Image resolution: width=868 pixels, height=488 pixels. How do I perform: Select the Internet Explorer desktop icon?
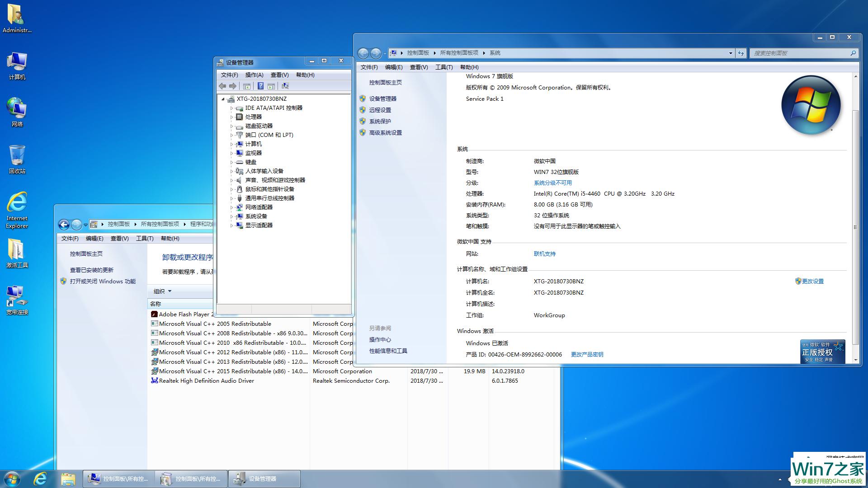[x=17, y=210]
